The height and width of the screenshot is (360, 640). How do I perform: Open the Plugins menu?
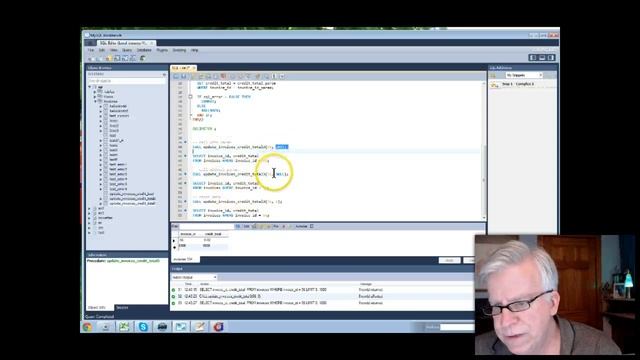(x=162, y=50)
